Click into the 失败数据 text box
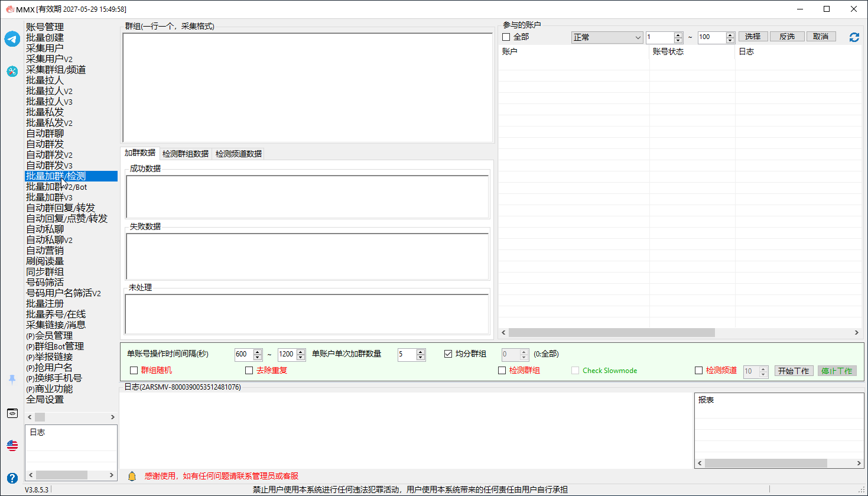The width and height of the screenshot is (868, 496). pyautogui.click(x=307, y=255)
